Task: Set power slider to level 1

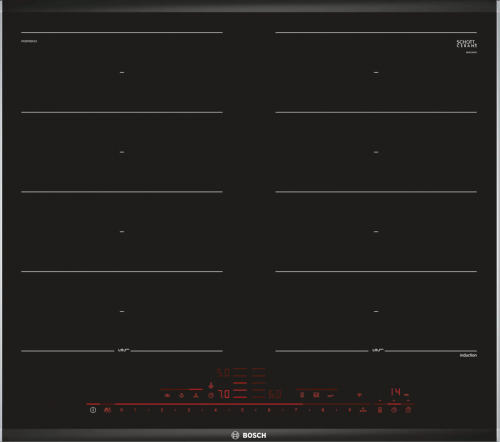Action: tap(135, 410)
